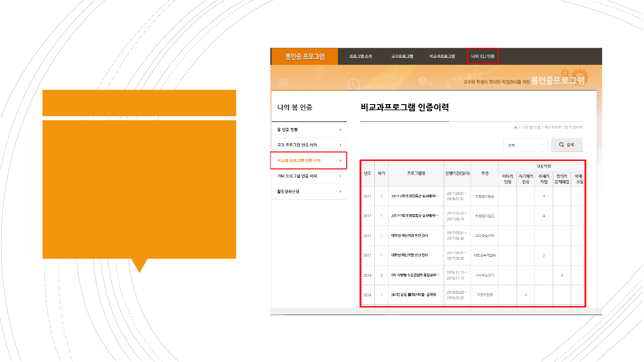Open [ACE] 감성 樂페스티벌 음악회 entry
This screenshot has height=362, width=644.
[414, 295]
